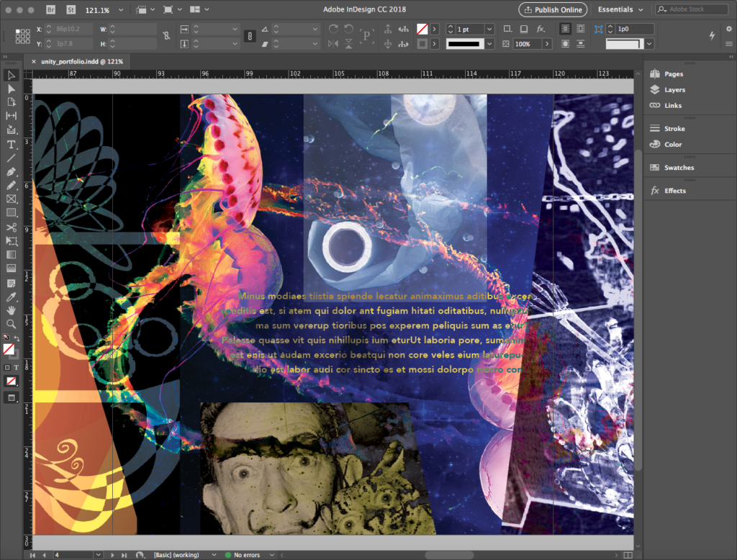The height and width of the screenshot is (560, 737).
Task: Select the Direct Selection tool
Action: coord(12,89)
